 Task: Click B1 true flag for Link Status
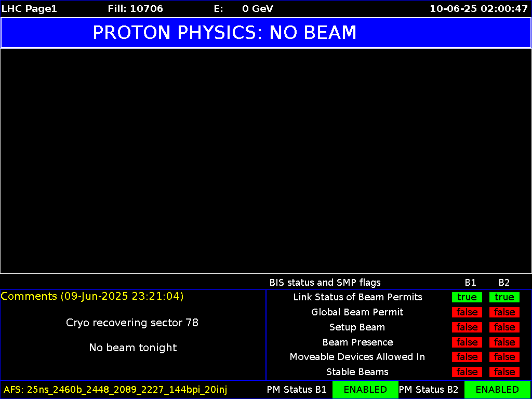point(467,297)
